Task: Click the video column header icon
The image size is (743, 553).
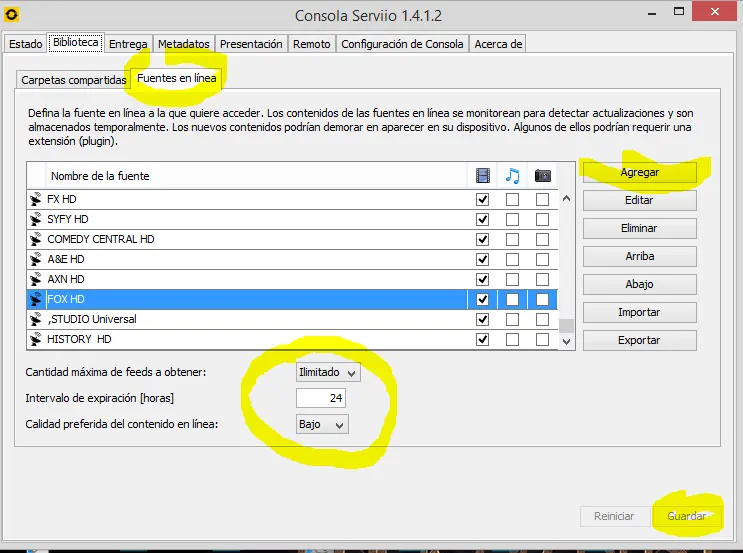Action: click(482, 176)
